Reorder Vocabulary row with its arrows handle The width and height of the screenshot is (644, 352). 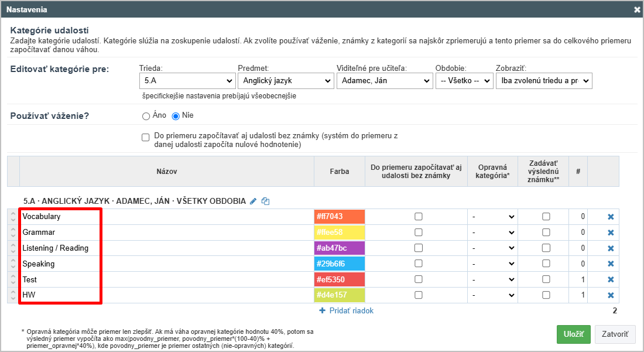click(x=13, y=217)
